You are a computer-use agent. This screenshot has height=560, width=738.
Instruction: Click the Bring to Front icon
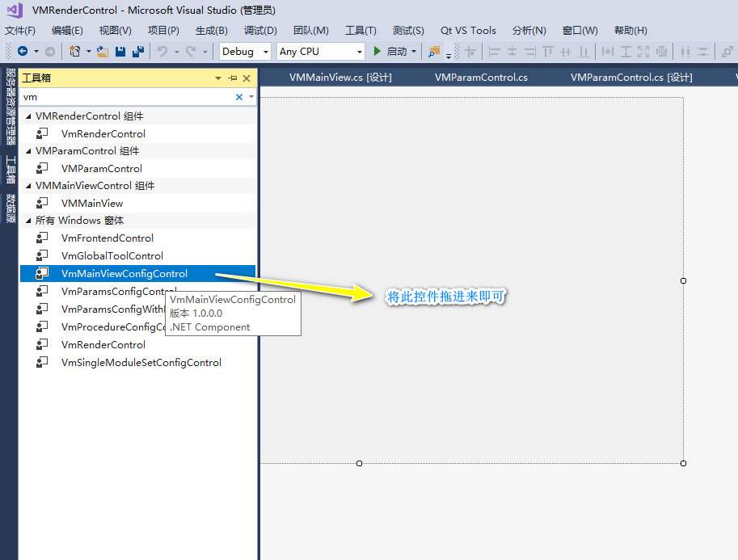pyautogui.click(x=727, y=51)
